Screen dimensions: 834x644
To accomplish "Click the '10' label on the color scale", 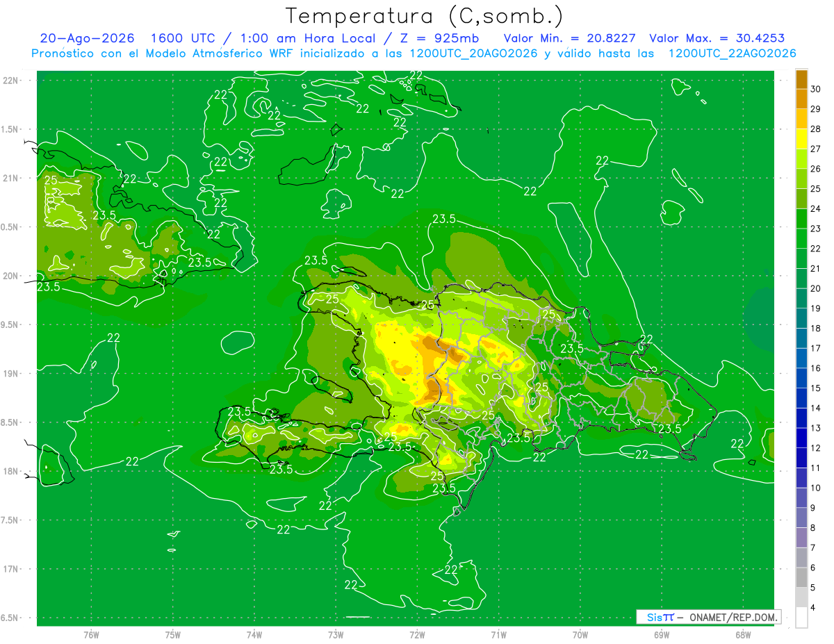I will click(x=816, y=488).
